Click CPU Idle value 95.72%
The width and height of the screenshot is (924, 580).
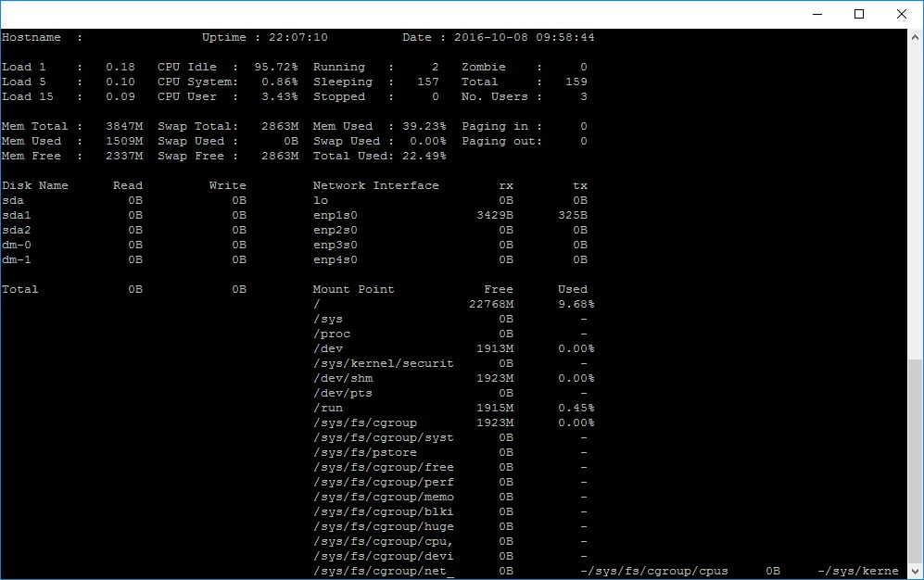(x=276, y=67)
